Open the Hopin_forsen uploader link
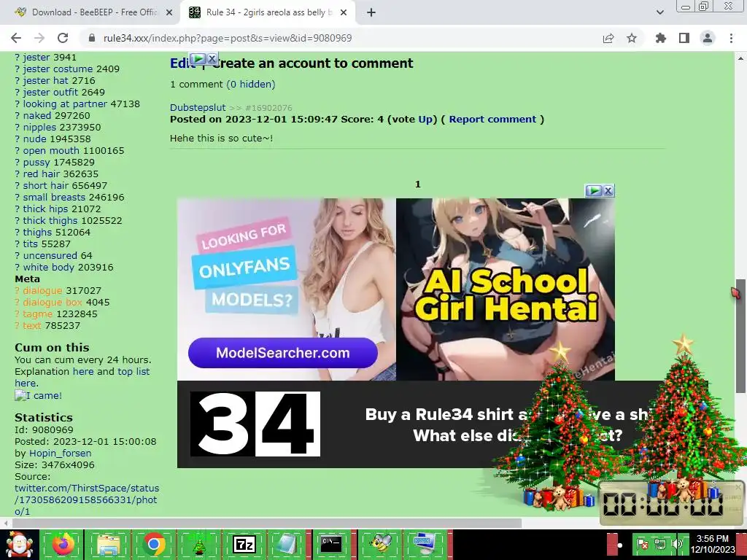747x560 pixels. coord(60,454)
